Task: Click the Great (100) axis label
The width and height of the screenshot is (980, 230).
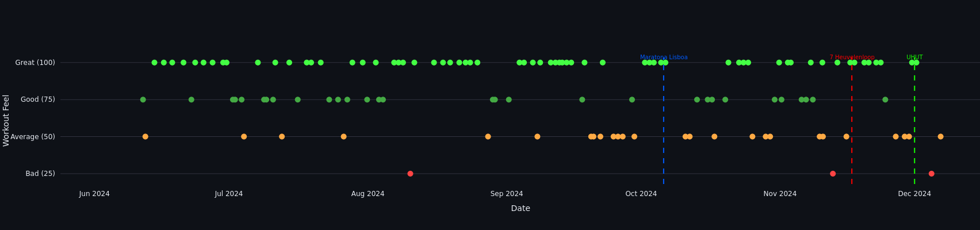Action: coord(35,63)
